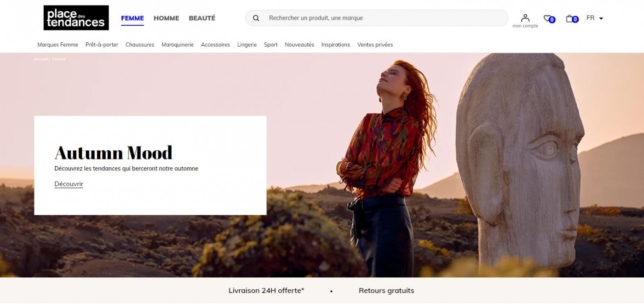This screenshot has height=304, width=644.
Task: Click the search magnifier icon
Action: pyautogui.click(x=257, y=18)
